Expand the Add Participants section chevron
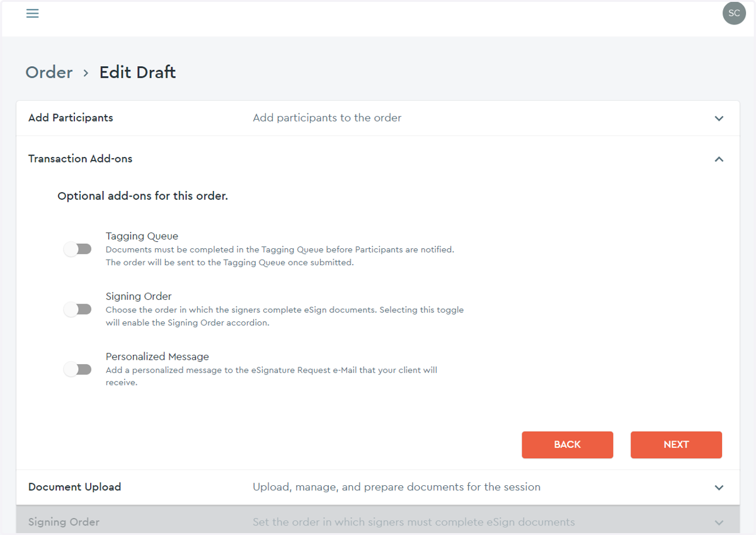This screenshot has width=756, height=535. click(719, 118)
